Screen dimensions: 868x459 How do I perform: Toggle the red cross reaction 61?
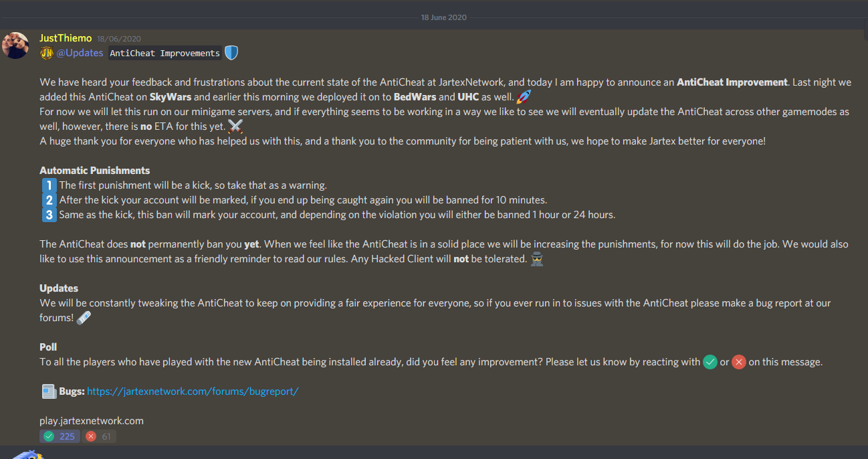99,436
